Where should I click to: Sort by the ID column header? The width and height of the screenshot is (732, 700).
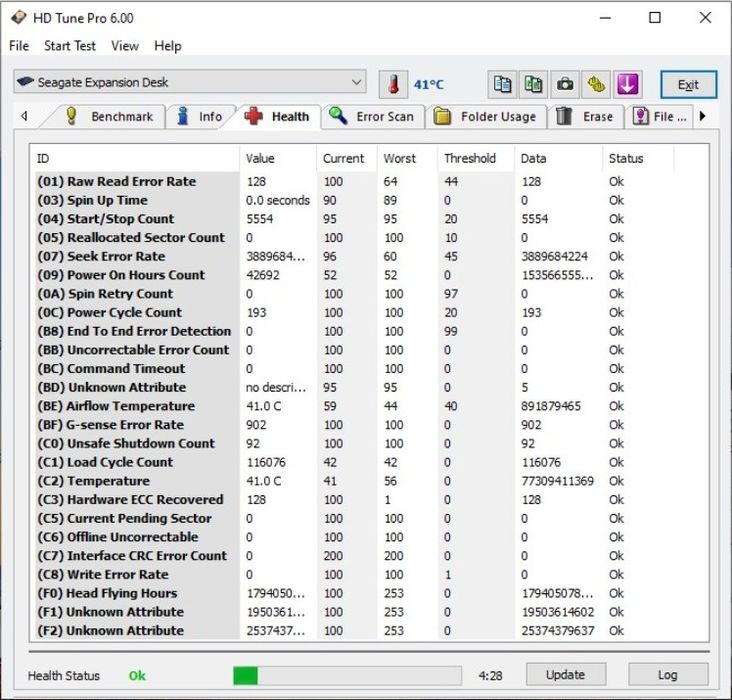coord(134,158)
